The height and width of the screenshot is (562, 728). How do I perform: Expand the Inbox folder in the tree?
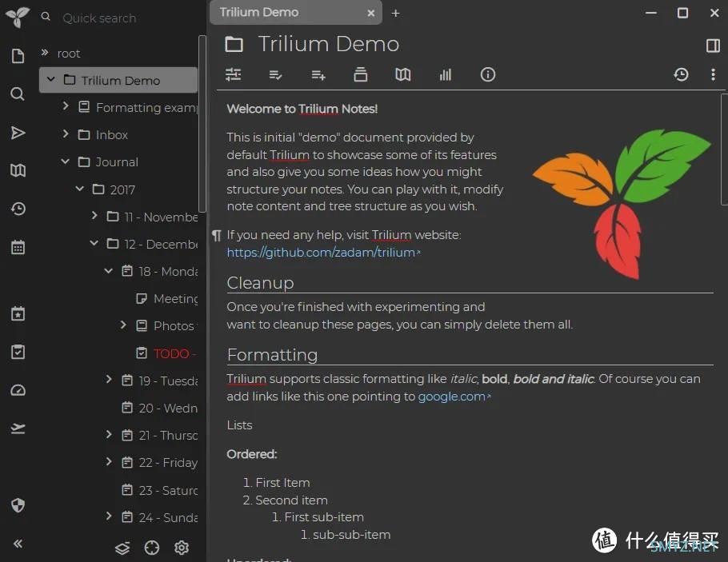click(66, 134)
